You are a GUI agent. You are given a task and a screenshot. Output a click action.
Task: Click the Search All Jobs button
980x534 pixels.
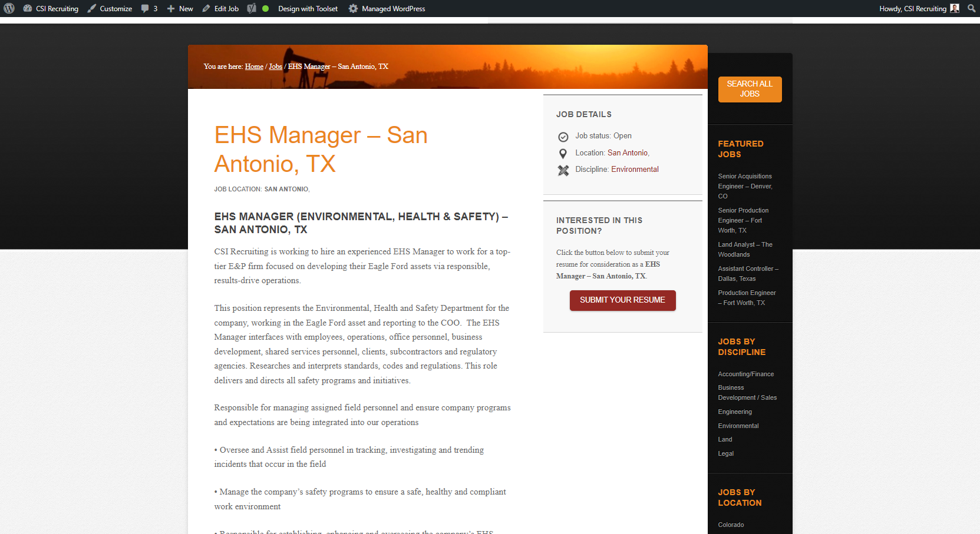point(750,89)
